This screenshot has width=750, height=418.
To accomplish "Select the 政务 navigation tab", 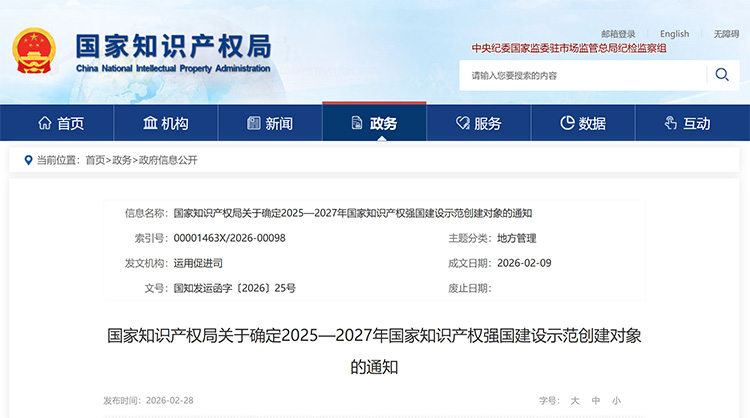I will tap(373, 123).
